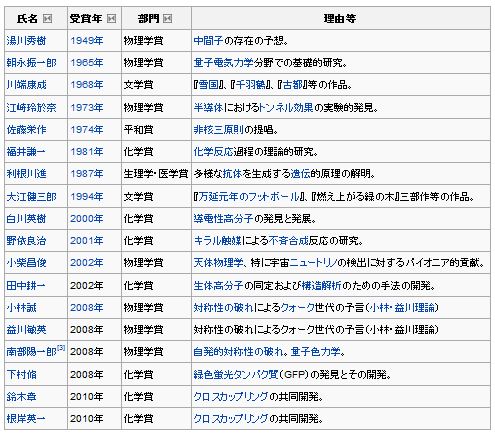Open the 川端康成 article link
Screen dimensions: 495x435
coord(26,85)
